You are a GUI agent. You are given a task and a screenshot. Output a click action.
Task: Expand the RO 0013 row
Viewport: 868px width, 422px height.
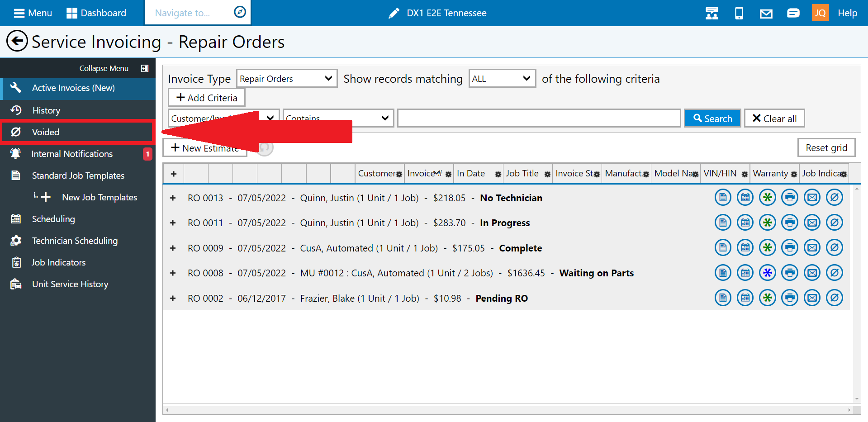(173, 198)
